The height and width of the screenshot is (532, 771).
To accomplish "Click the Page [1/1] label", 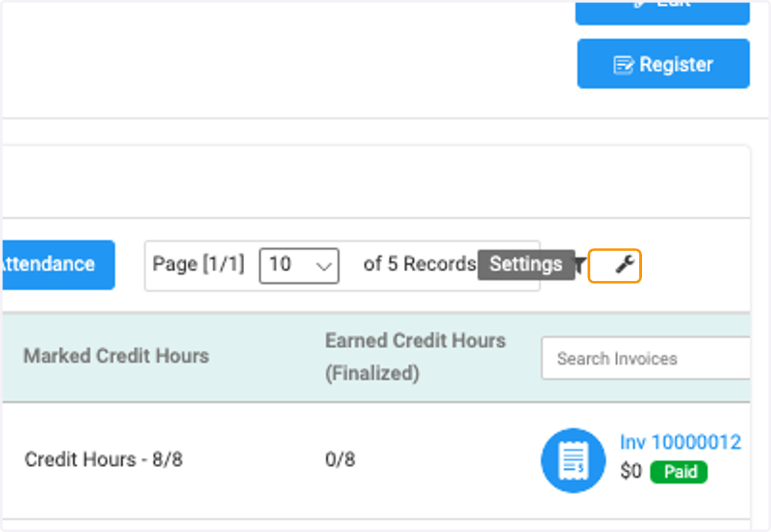I will pyautogui.click(x=199, y=264).
